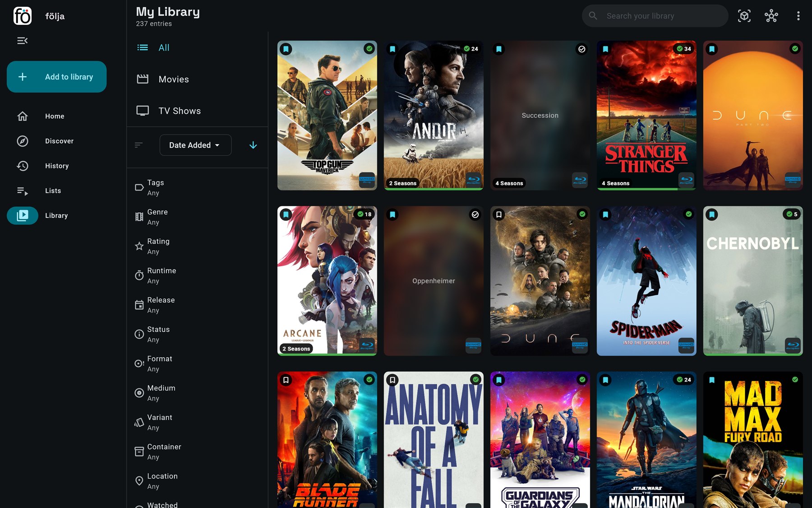812x508 pixels.
Task: Expand the Runtime filter
Action: pos(197,275)
